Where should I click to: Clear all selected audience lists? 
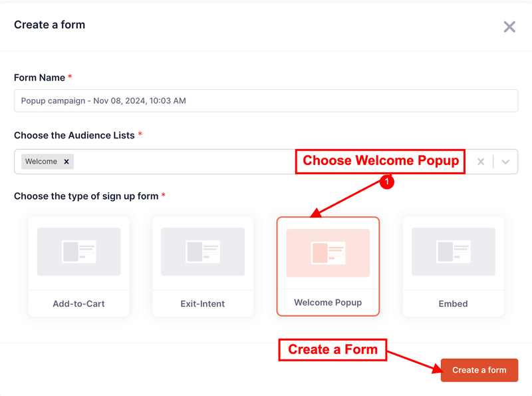point(481,162)
